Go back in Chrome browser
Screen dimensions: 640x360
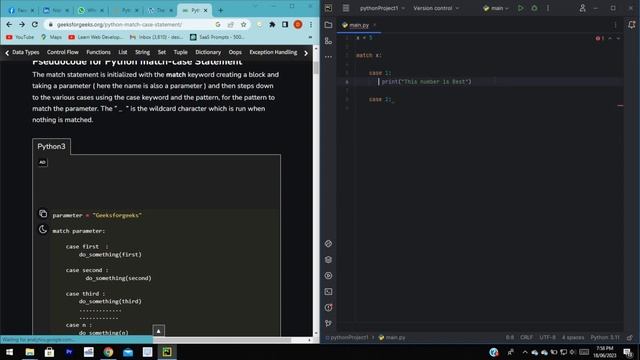tap(9, 24)
